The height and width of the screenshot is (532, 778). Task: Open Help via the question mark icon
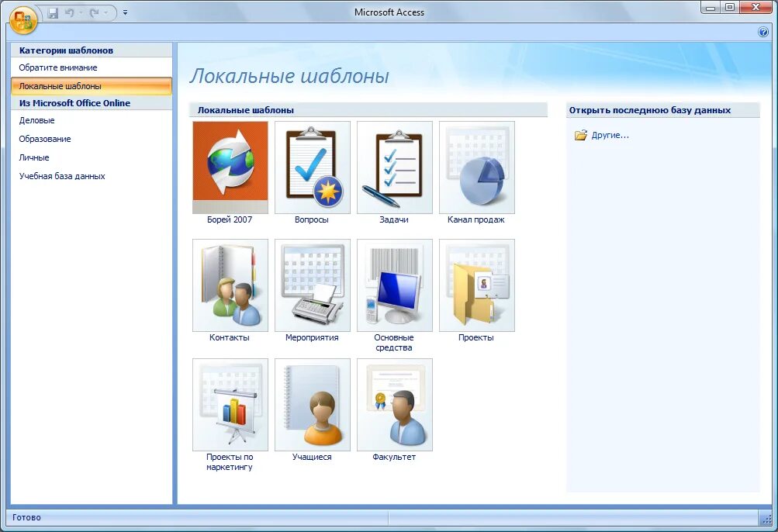pos(763,33)
